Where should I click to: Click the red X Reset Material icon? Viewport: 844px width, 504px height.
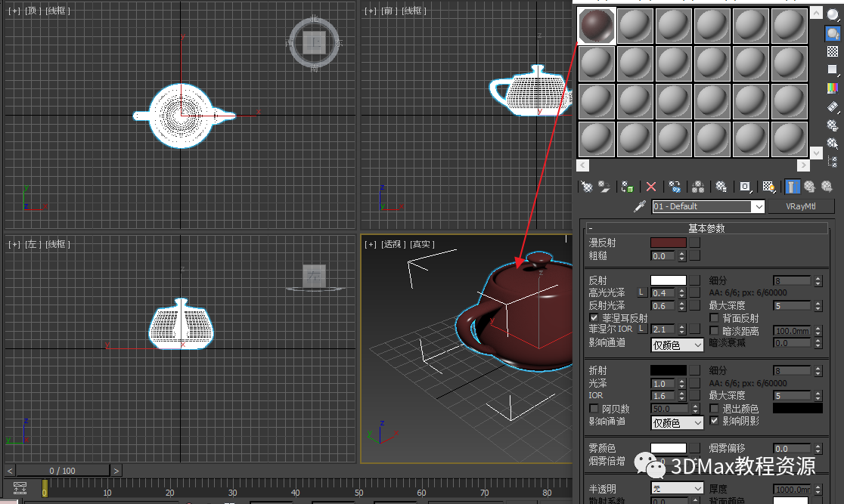click(650, 186)
